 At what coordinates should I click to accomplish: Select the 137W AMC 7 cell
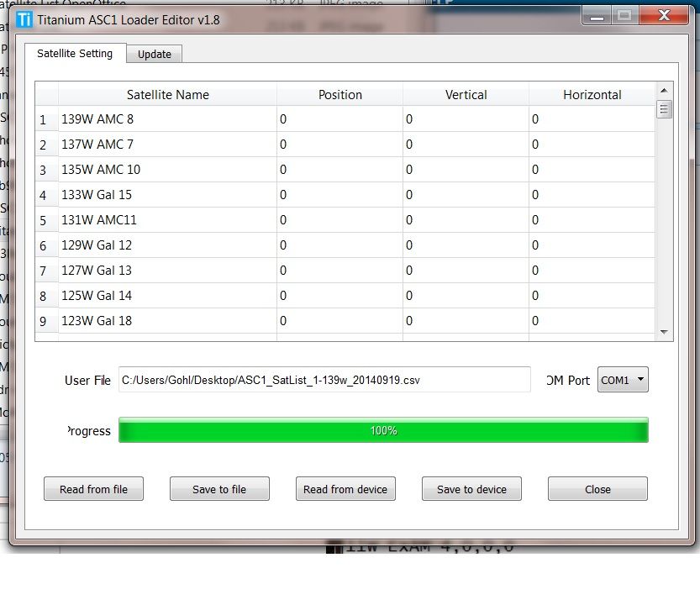click(x=167, y=145)
